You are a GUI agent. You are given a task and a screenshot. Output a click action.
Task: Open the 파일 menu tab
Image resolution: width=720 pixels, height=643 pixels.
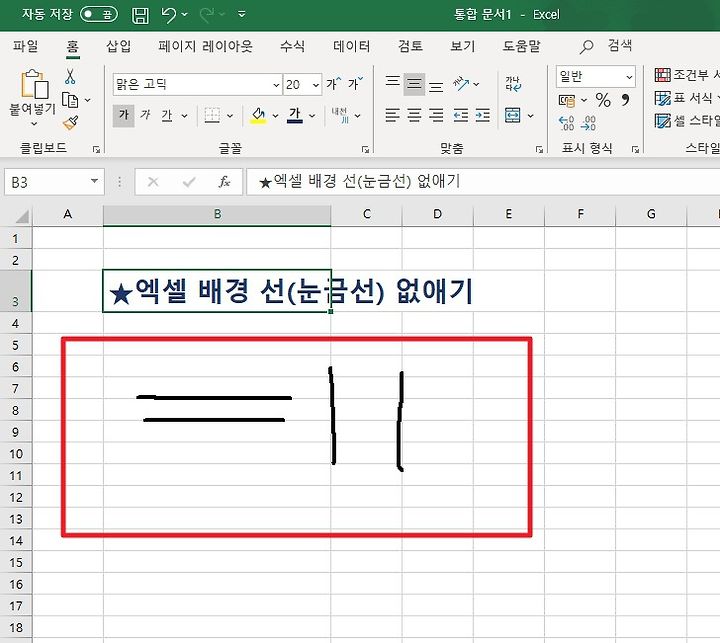[x=25, y=46]
